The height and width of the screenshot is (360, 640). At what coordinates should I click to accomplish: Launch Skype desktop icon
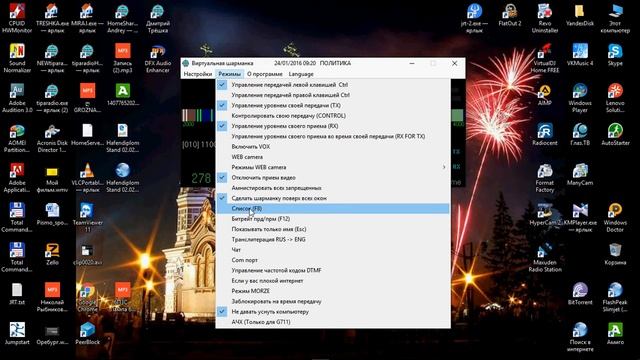[x=615, y=55]
